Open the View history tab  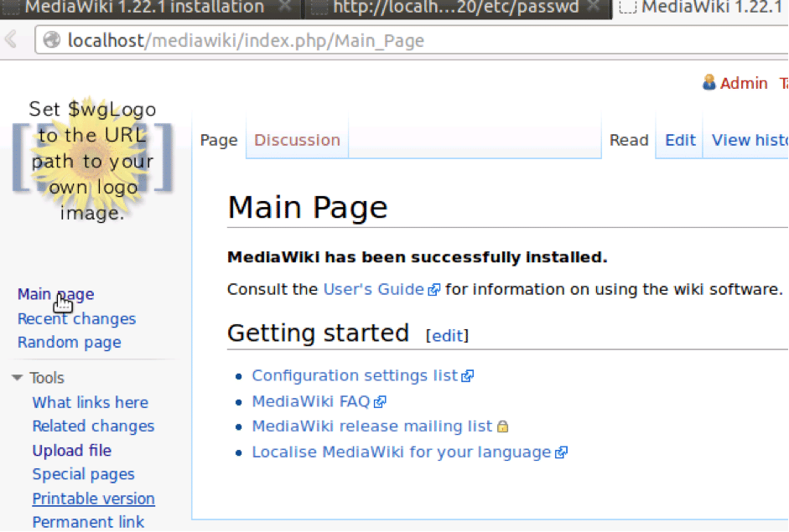tap(750, 140)
